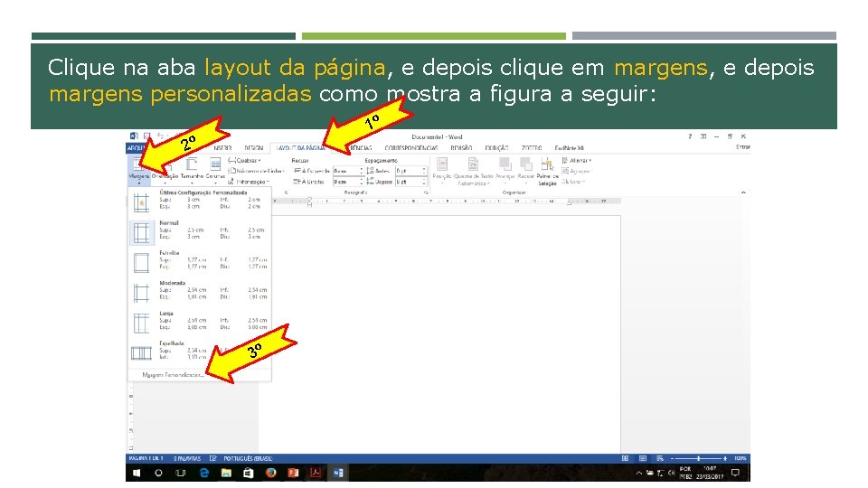The height and width of the screenshot is (488, 868).
Task: Open the Quebras breaks dropdown
Action: [244, 161]
